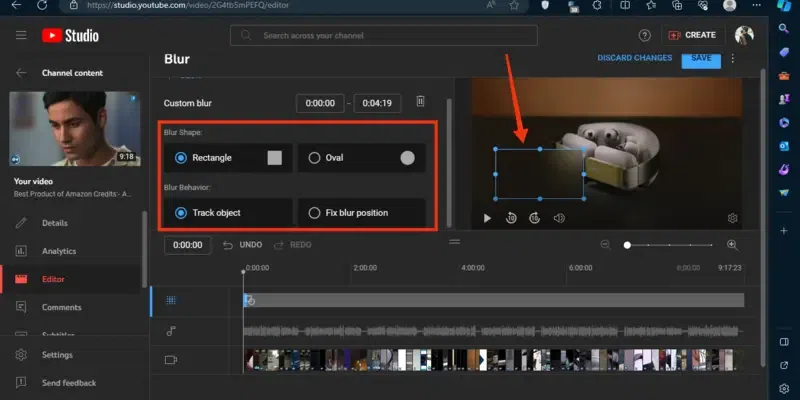The height and width of the screenshot is (400, 800).
Task: Zoom out the timeline
Action: [605, 245]
